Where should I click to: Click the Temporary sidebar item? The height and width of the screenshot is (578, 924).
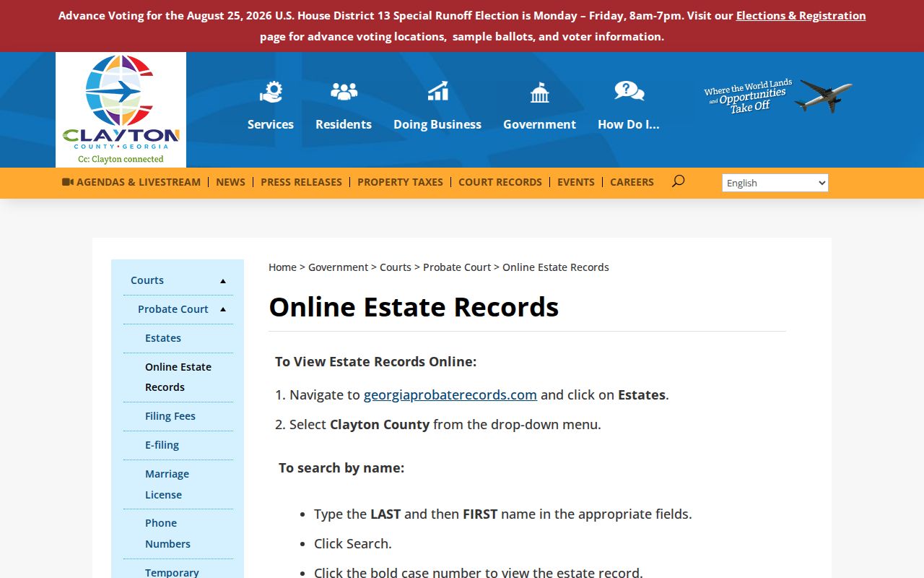(172, 571)
